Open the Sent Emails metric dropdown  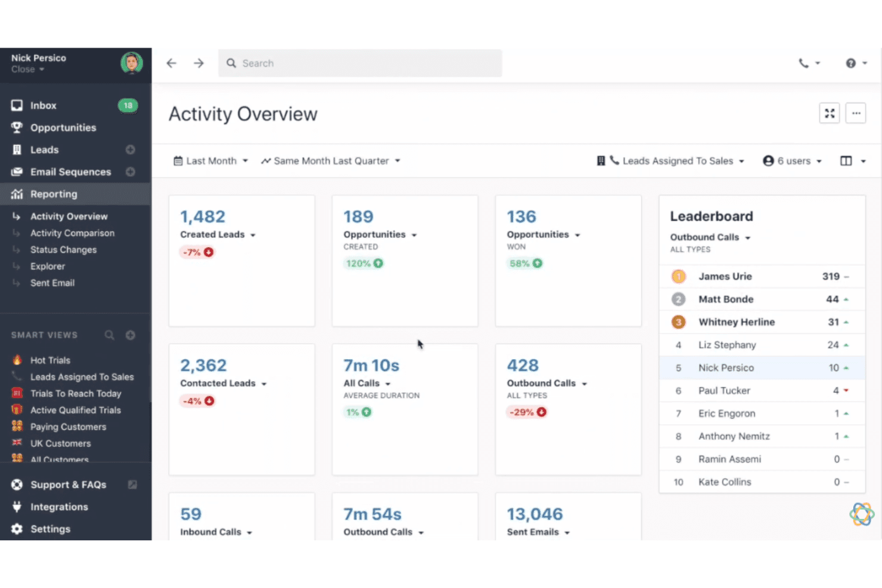[539, 532]
